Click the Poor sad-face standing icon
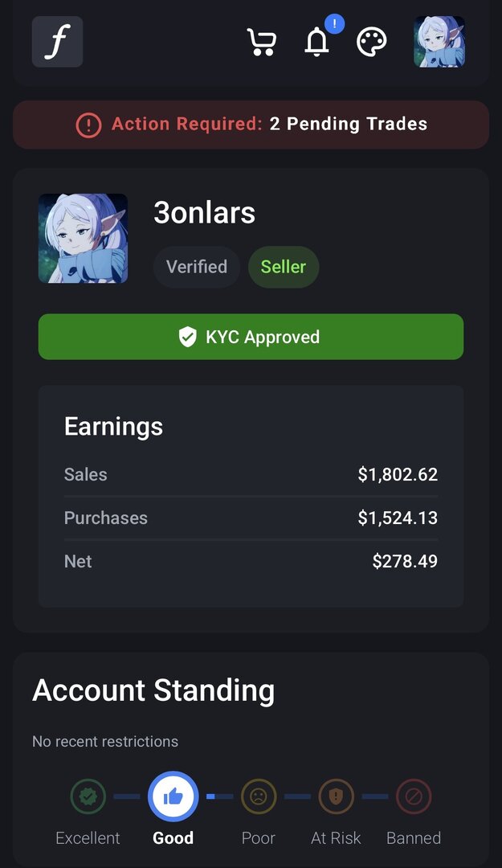Image resolution: width=502 pixels, height=868 pixels. click(259, 797)
